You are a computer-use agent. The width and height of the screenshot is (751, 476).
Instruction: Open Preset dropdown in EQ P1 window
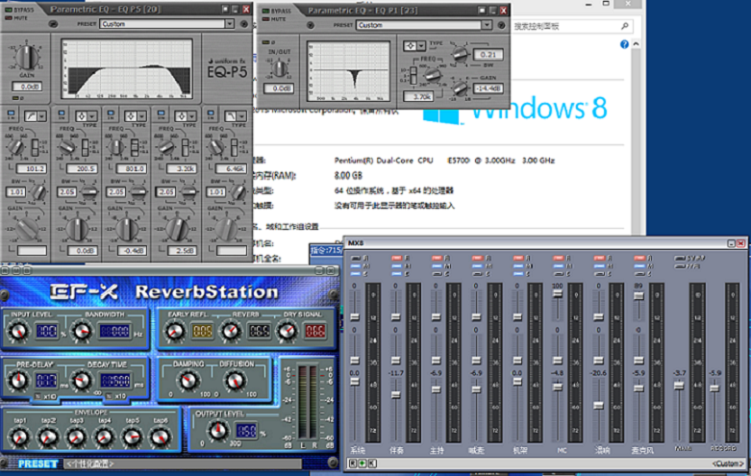tap(487, 25)
